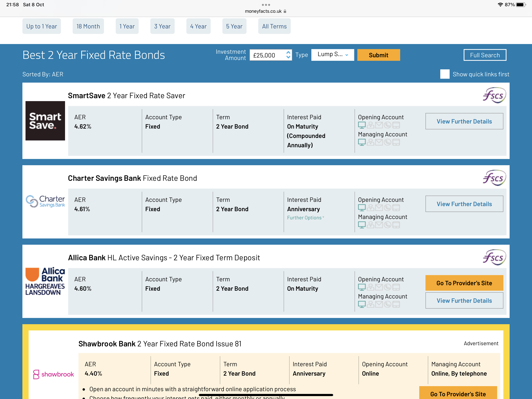Click the FSCS logo on SmartSave card

coord(494,95)
